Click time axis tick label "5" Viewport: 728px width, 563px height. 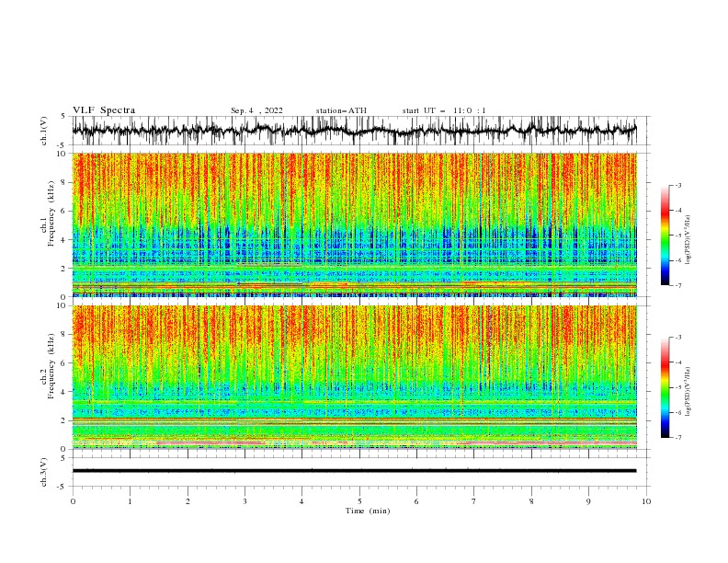coord(359,501)
